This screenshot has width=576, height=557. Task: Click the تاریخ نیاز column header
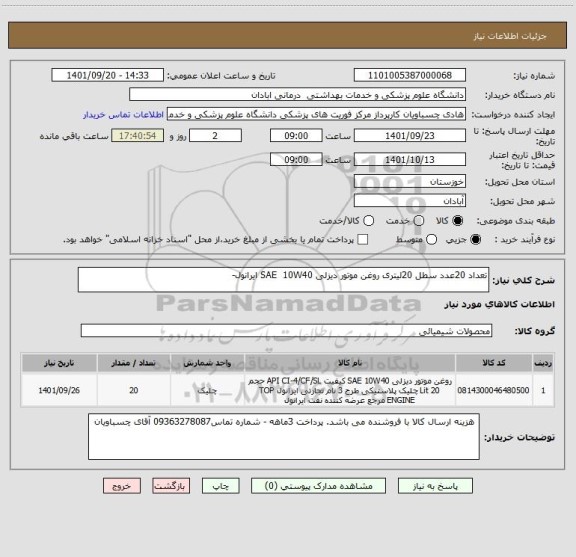coord(59,363)
